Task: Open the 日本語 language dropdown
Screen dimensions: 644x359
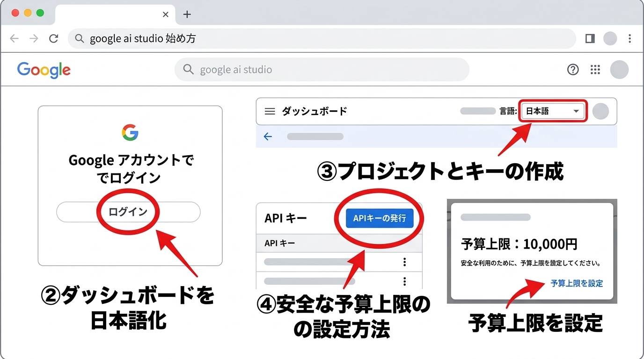Action: click(x=553, y=111)
